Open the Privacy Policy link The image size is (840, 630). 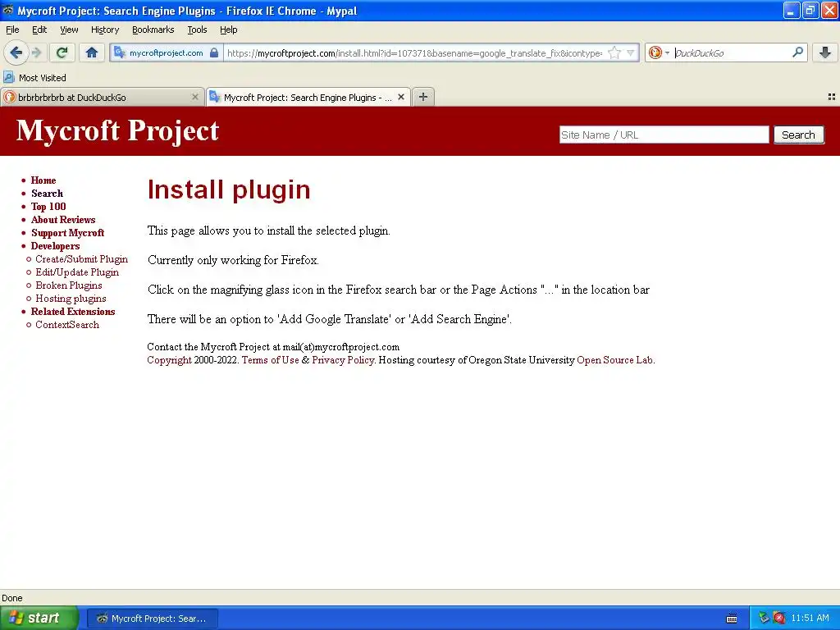[343, 360]
